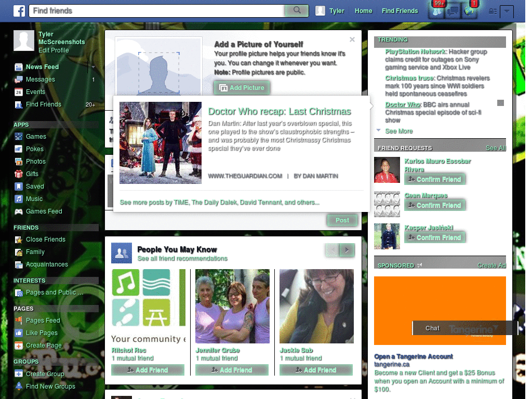This screenshot has width=532, height=399.
Task: Click Photos app icon
Action: [19, 162]
